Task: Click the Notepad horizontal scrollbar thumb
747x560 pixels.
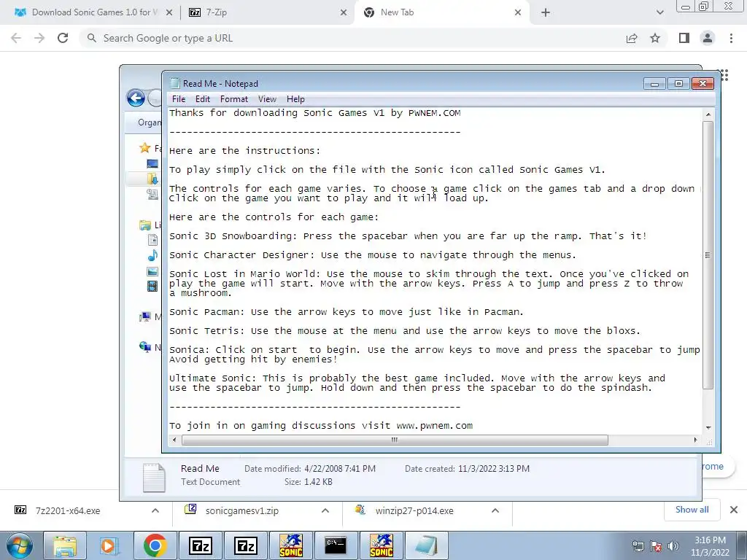Action: click(x=395, y=440)
